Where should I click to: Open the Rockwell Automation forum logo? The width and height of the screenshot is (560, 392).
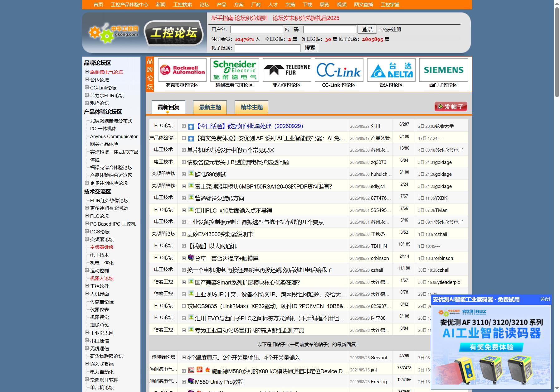(x=182, y=70)
